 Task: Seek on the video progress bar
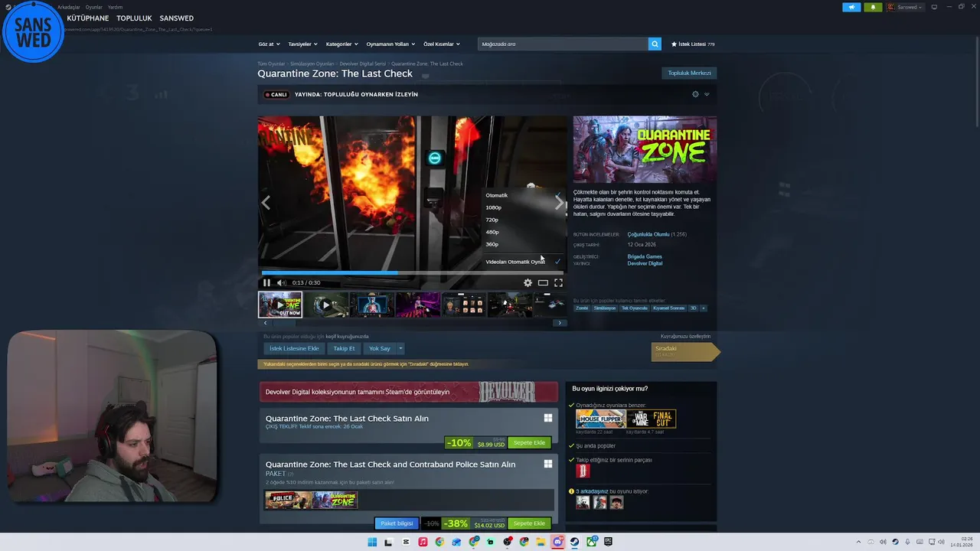click(413, 272)
